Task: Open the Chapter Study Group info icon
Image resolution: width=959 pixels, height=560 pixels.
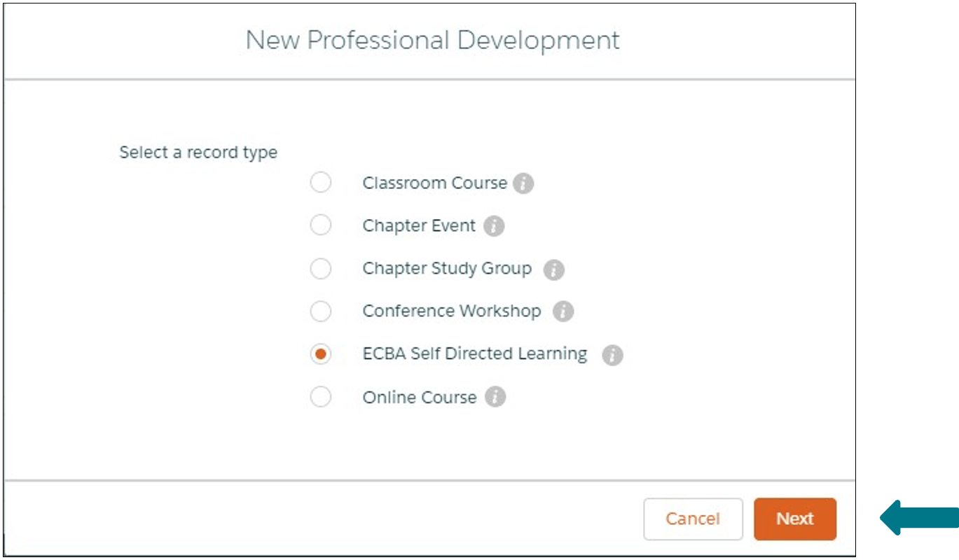Action: tap(553, 269)
